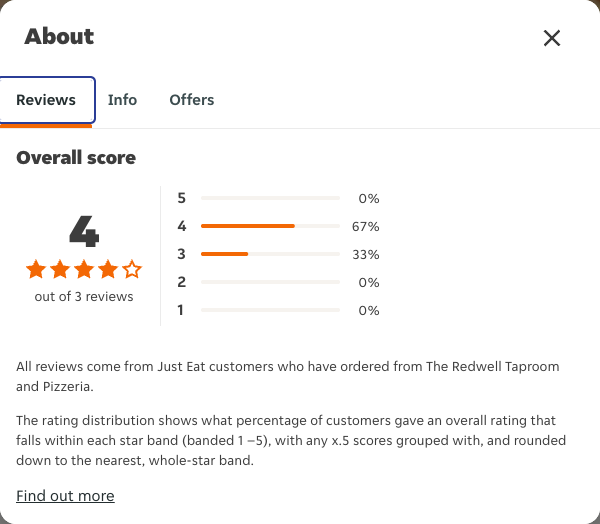The height and width of the screenshot is (524, 600).
Task: Click the third filled orange star
Action: pyautogui.click(x=84, y=269)
